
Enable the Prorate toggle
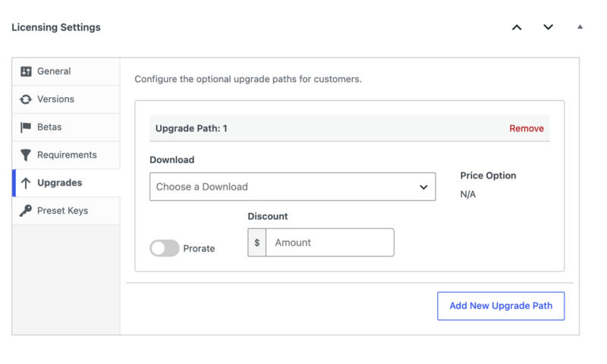tap(165, 248)
